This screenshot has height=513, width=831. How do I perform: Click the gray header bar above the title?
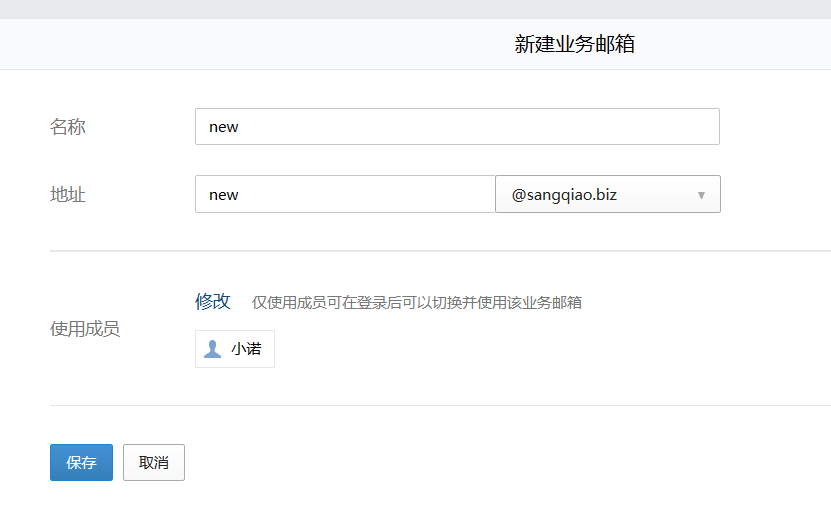tap(415, 9)
